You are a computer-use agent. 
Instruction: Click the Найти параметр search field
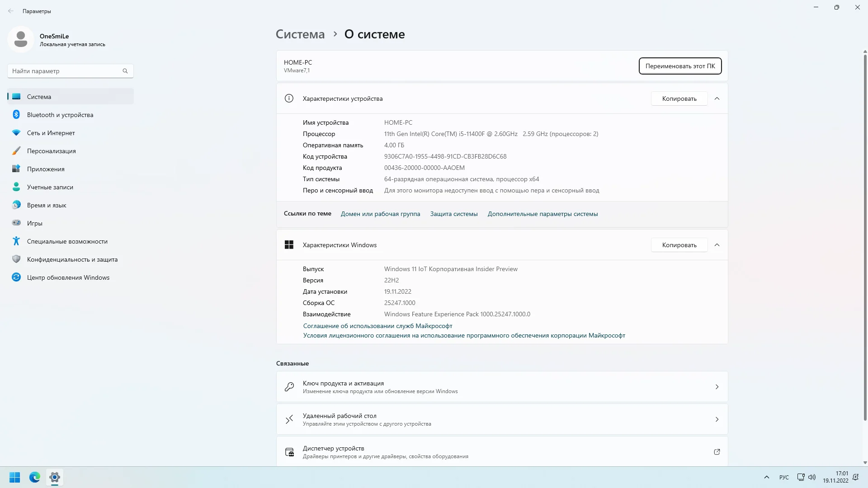coord(66,71)
